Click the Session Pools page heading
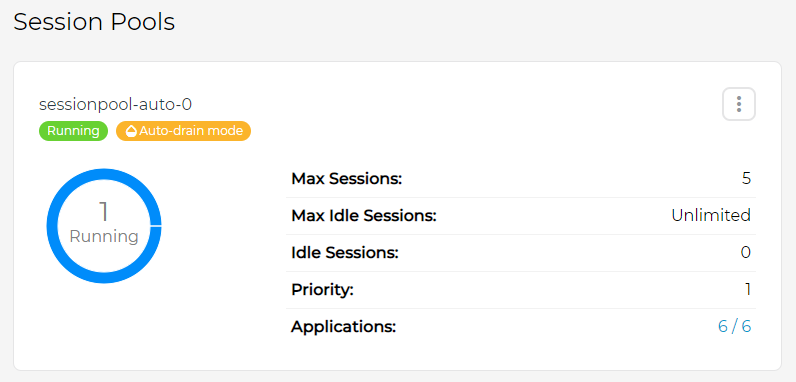Image resolution: width=796 pixels, height=382 pixels. click(x=94, y=22)
